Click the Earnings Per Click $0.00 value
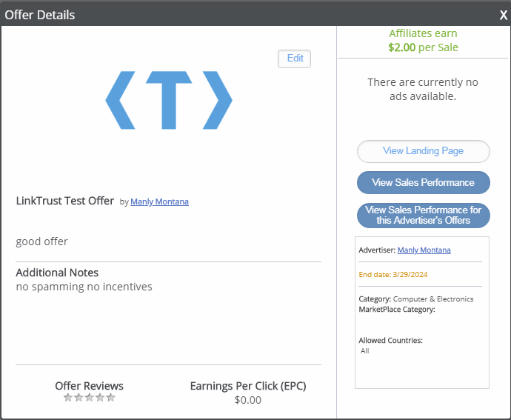This screenshot has width=511, height=420. [248, 400]
